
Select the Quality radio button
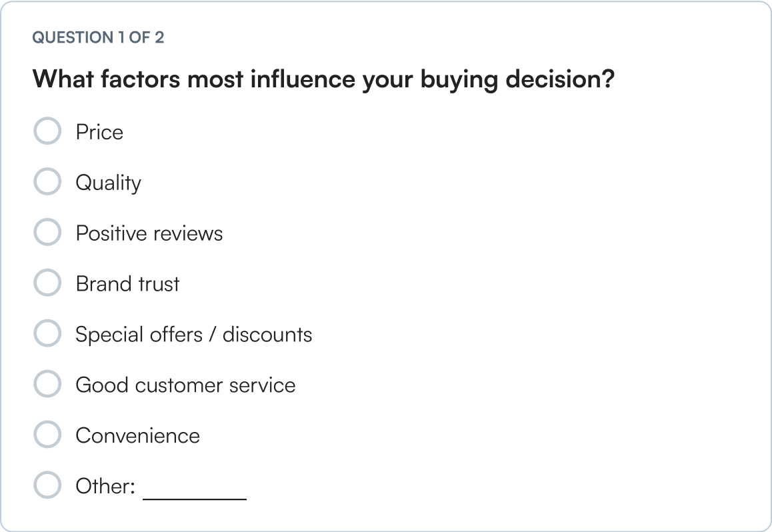pos(47,181)
